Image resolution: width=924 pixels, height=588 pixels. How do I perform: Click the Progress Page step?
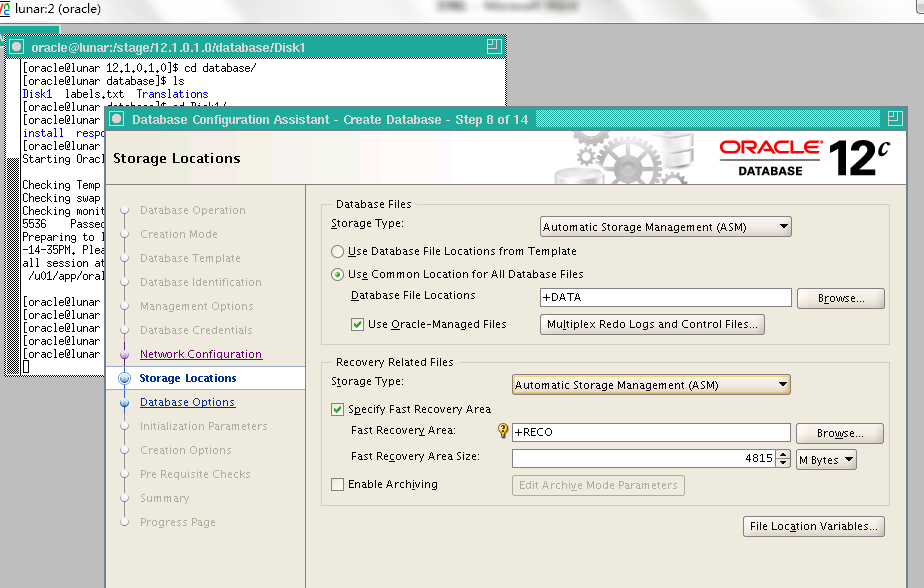click(x=177, y=523)
